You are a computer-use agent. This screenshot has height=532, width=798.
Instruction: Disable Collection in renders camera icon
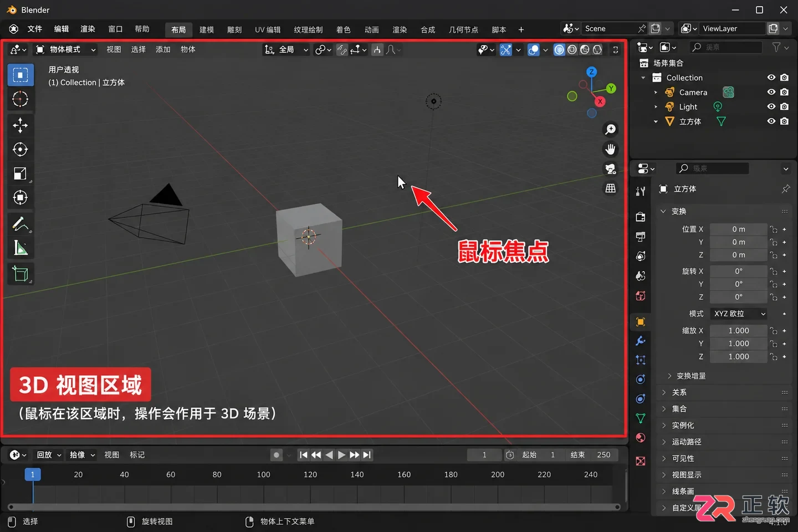click(784, 78)
